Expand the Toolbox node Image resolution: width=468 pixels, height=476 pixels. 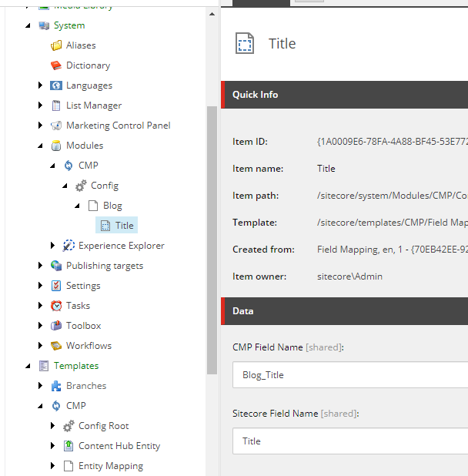(40, 326)
